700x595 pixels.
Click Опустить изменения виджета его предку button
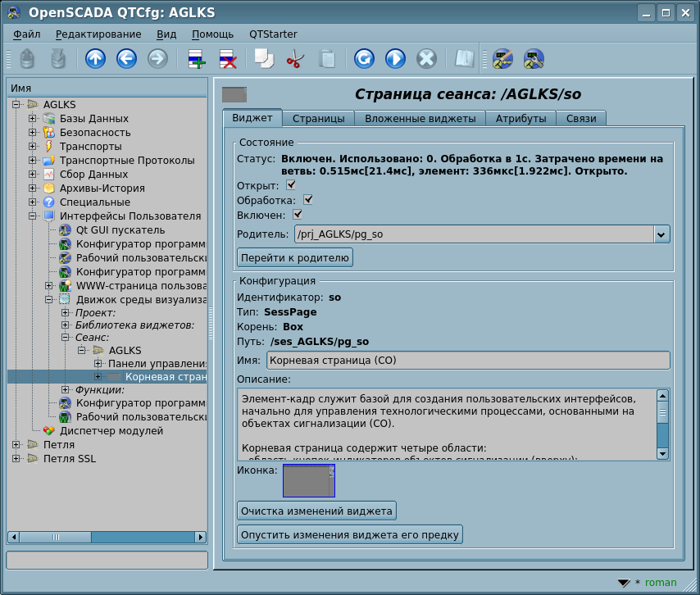click(x=350, y=534)
